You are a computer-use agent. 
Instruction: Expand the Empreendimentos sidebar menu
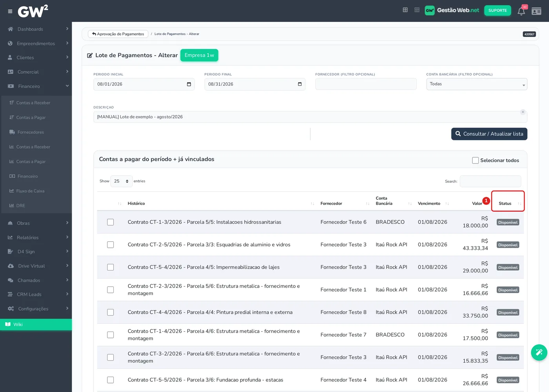point(36,44)
